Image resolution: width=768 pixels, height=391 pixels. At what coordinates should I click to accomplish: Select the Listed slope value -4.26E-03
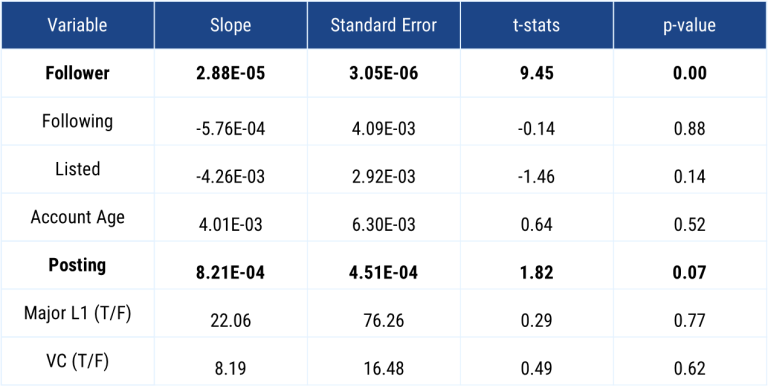(x=231, y=177)
